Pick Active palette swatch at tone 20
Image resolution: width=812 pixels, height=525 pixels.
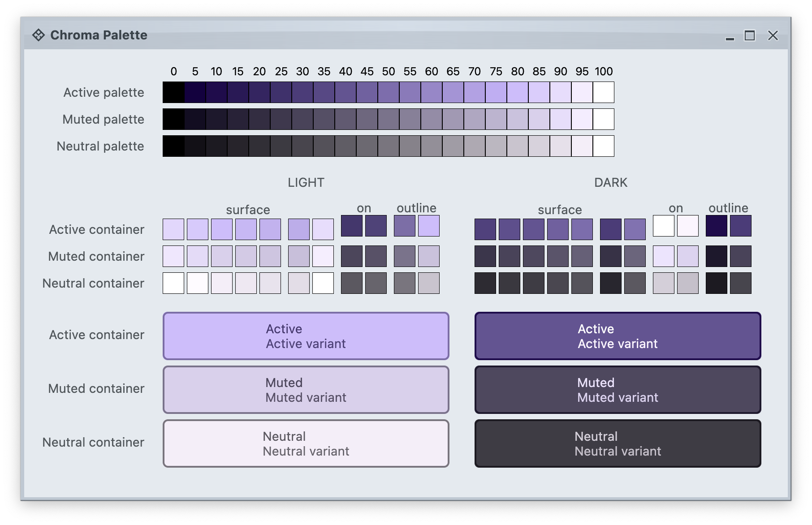tap(259, 92)
